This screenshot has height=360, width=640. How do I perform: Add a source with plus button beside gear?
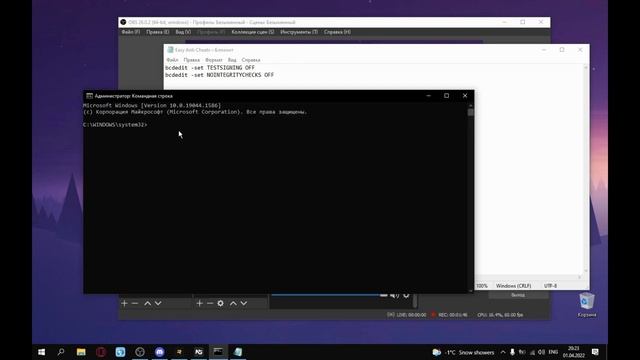(x=200, y=303)
